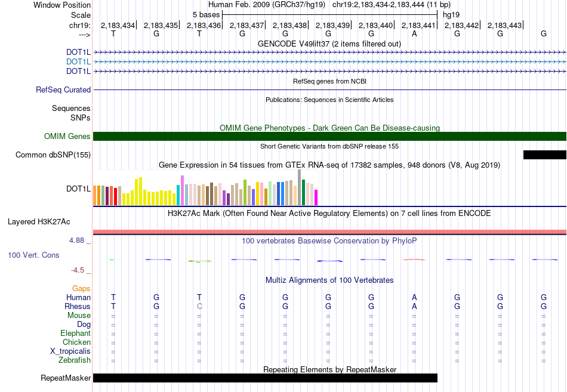This screenshot has height=392, width=567.
Task: Select the Layered H3K27Ac track label
Action: click(x=39, y=222)
